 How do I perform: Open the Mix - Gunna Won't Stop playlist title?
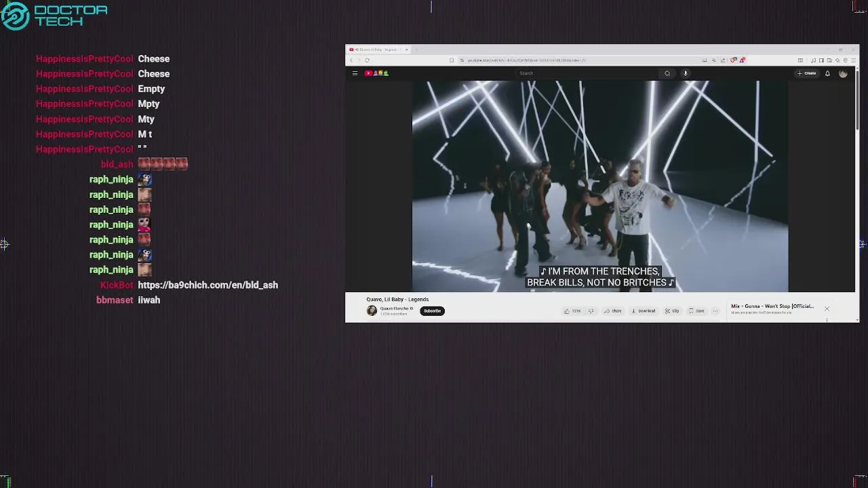pos(772,306)
